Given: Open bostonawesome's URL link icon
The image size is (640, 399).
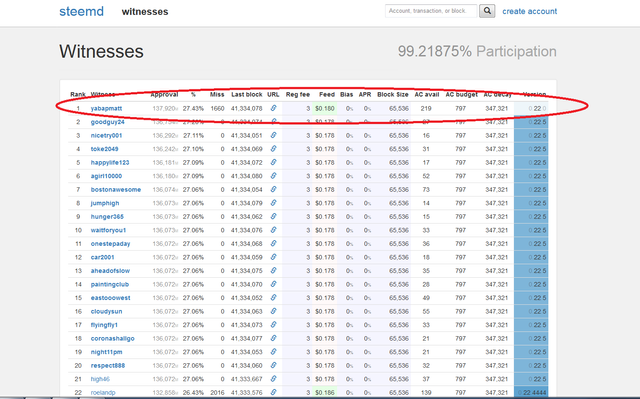Looking at the screenshot, I should 273,189.
